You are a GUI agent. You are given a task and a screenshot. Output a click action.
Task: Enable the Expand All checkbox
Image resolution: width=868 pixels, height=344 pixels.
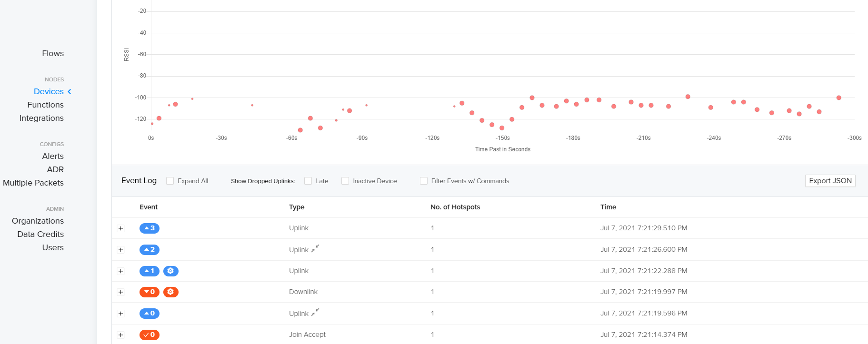click(170, 181)
